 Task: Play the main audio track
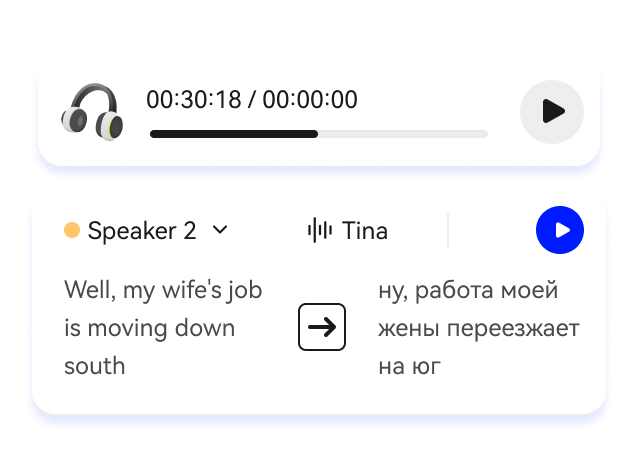552,111
